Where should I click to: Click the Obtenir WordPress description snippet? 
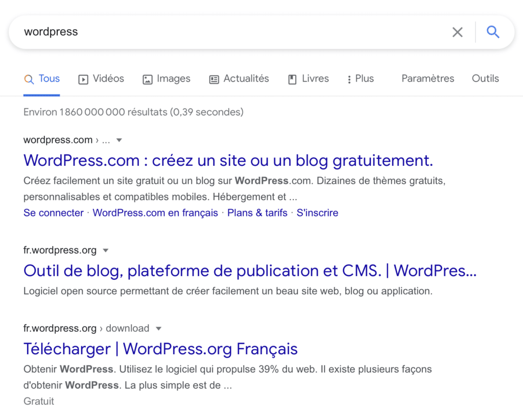227,377
